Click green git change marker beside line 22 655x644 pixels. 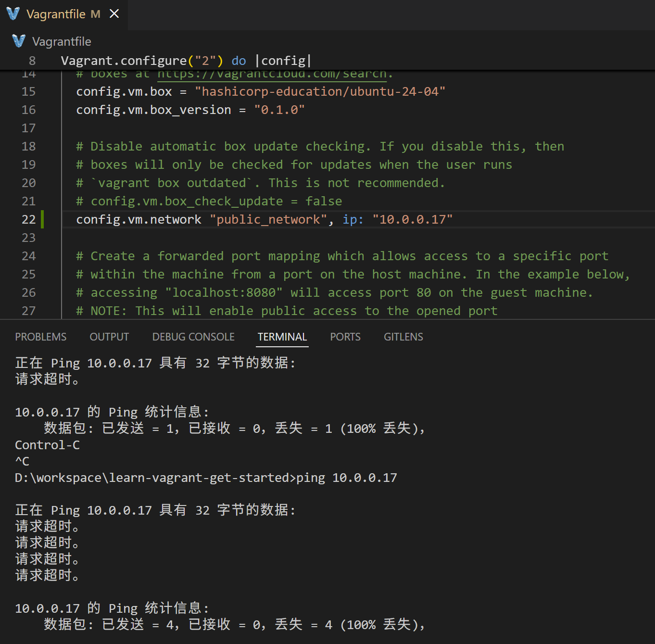[x=43, y=219]
